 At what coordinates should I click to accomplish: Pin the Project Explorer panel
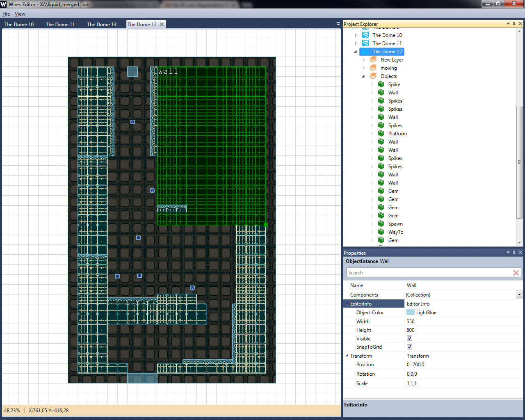[514, 24]
